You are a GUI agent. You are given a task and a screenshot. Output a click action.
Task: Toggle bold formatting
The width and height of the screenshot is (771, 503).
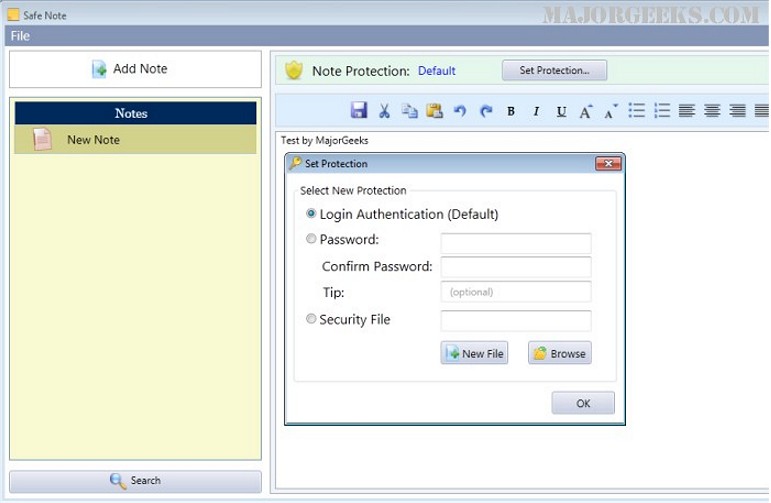pyautogui.click(x=511, y=111)
